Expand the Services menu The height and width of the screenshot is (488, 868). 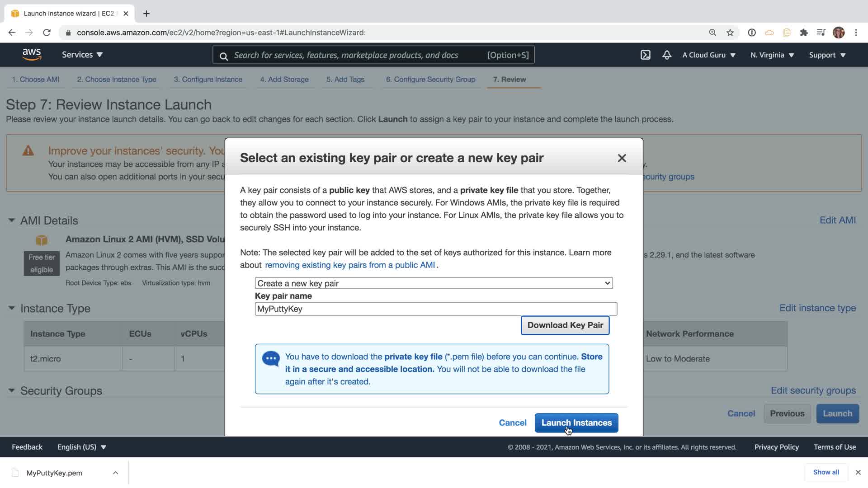point(82,55)
